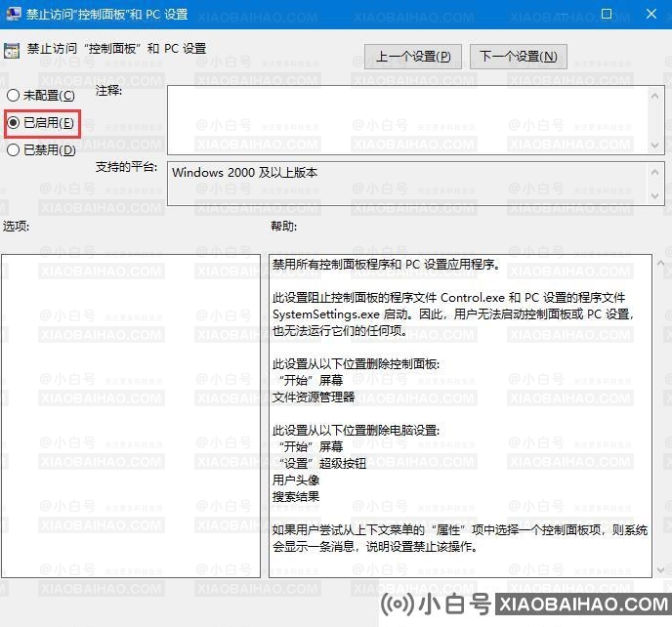Click the '支持的平台:' label
The width and height of the screenshot is (672, 627).
pyautogui.click(x=126, y=166)
